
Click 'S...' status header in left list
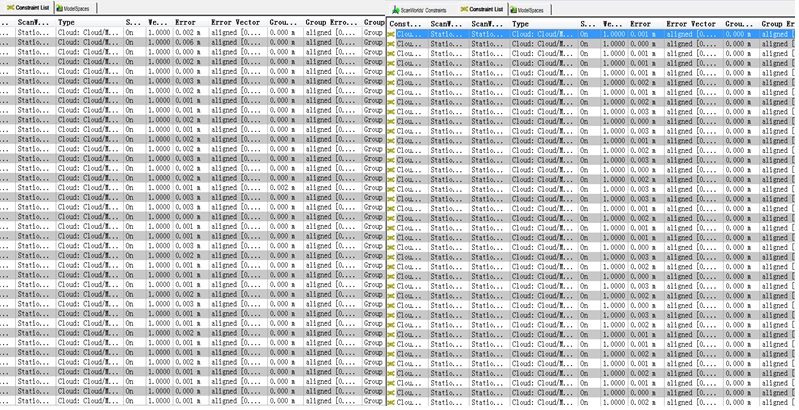coord(135,22)
